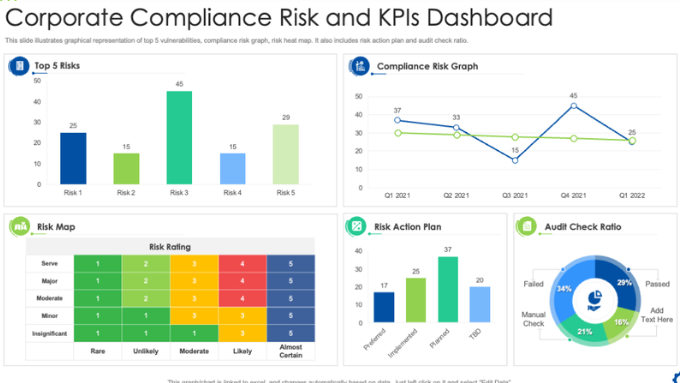Click the Audit Check Ratio panel icon
The width and height of the screenshot is (680, 383).
tap(526, 226)
